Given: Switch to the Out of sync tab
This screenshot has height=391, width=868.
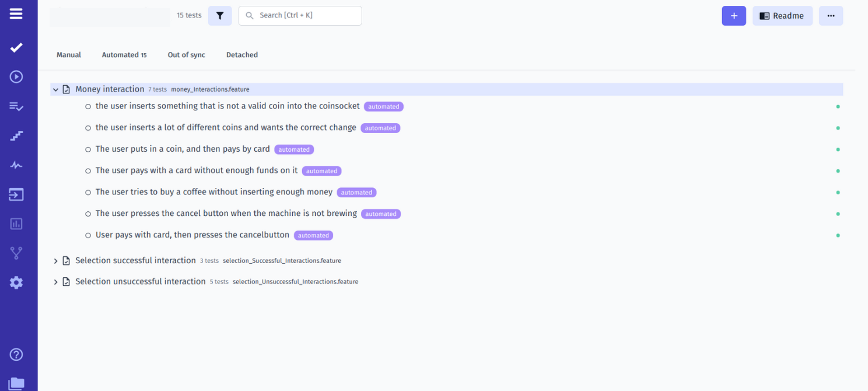Looking at the screenshot, I should 186,55.
